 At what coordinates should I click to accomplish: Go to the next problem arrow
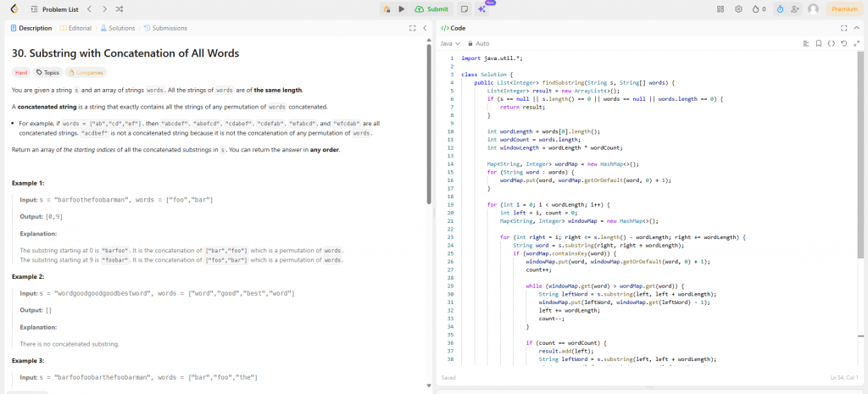[x=104, y=9]
